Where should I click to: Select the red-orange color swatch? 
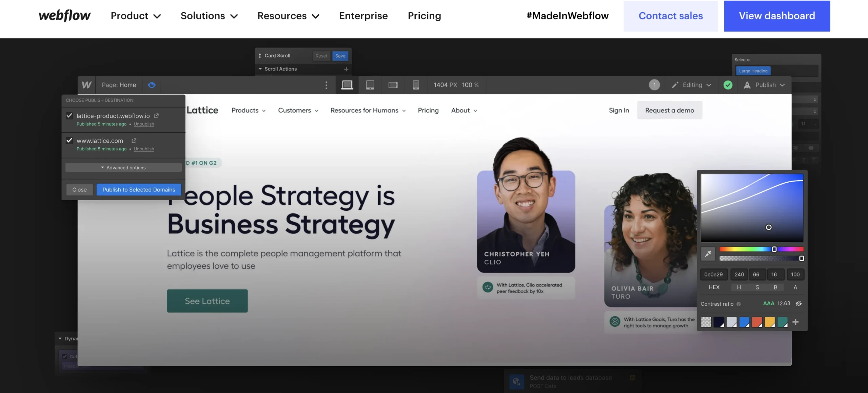(x=757, y=322)
